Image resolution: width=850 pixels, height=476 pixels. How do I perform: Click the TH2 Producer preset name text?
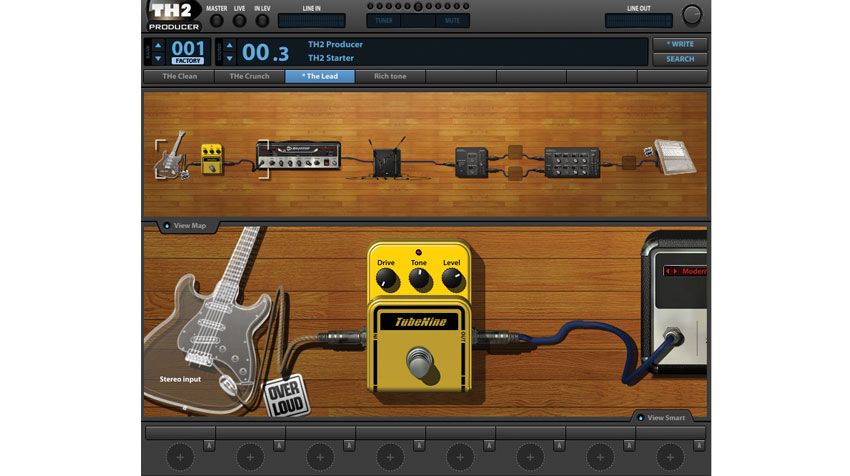pos(335,44)
